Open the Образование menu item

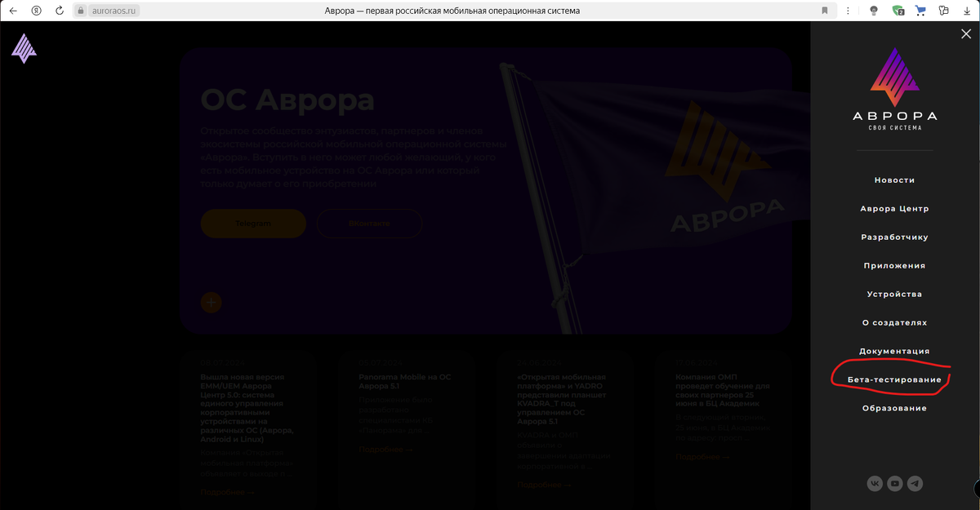click(895, 409)
